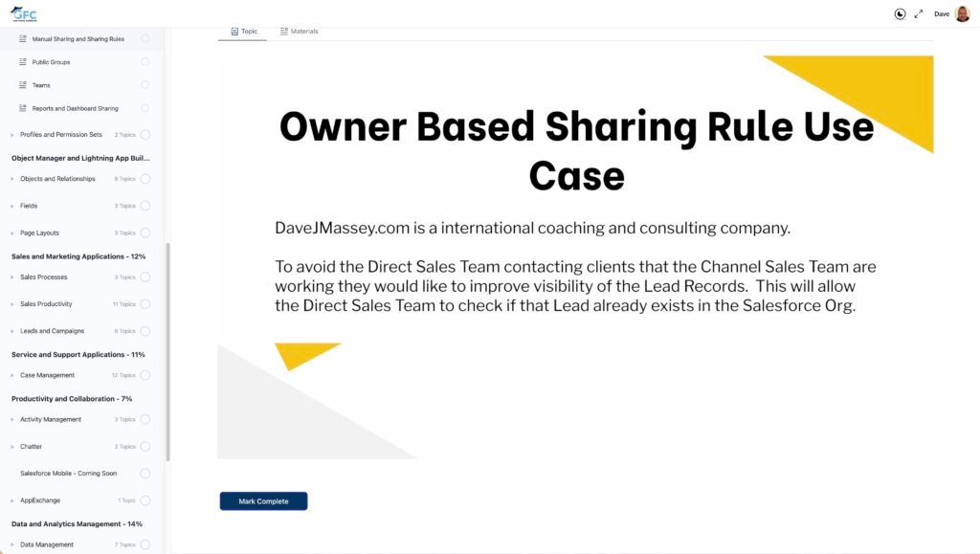Toggle Reports and Dashboard Sharing completion circle
The image size is (980, 554).
click(x=145, y=108)
